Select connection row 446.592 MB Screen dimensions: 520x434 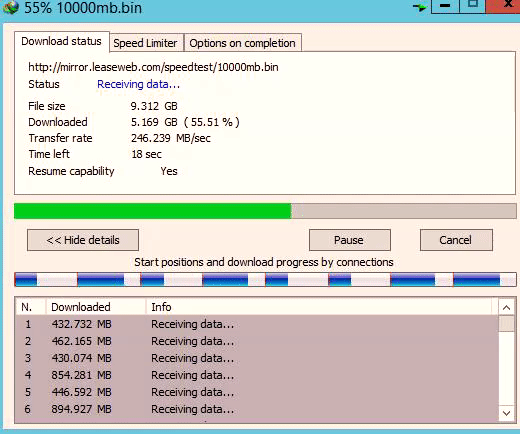[257, 392]
